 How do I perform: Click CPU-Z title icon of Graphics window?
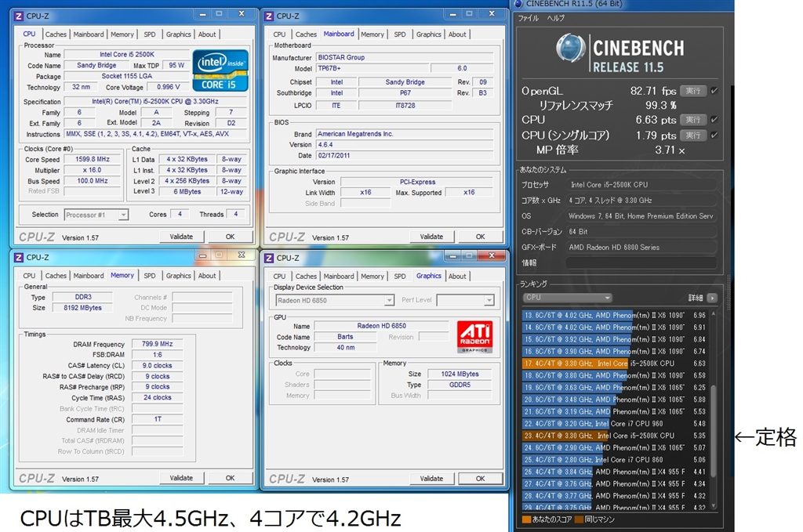pyautogui.click(x=269, y=258)
